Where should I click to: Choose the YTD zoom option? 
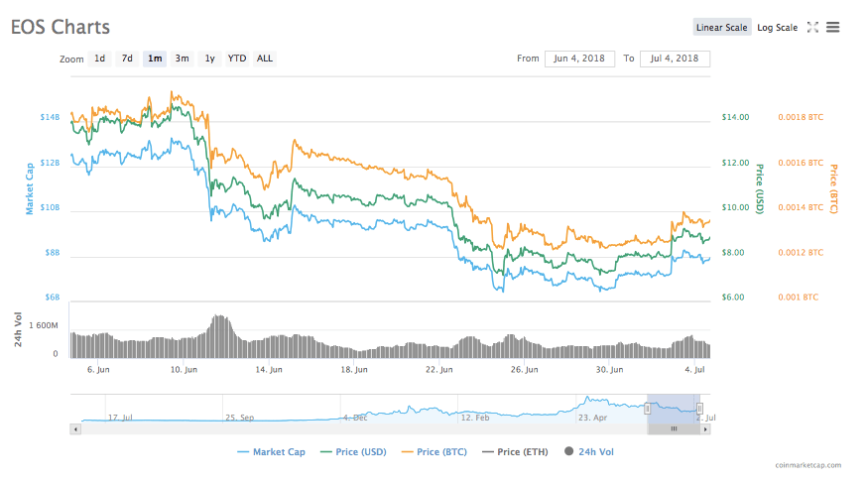coord(237,59)
